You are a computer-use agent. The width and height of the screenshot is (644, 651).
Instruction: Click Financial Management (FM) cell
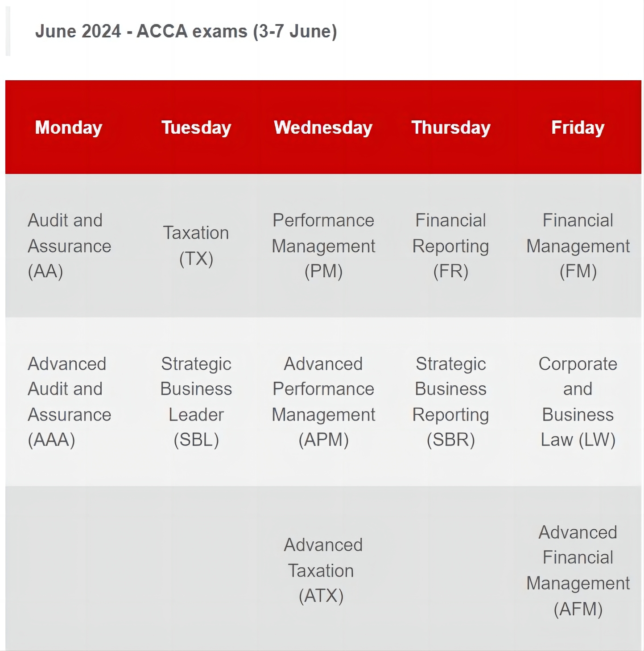578,246
